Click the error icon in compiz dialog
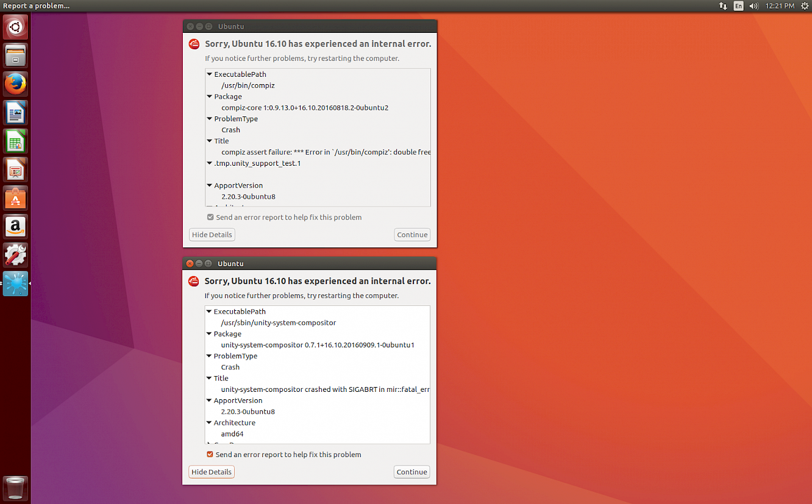The height and width of the screenshot is (504, 812). [x=194, y=44]
